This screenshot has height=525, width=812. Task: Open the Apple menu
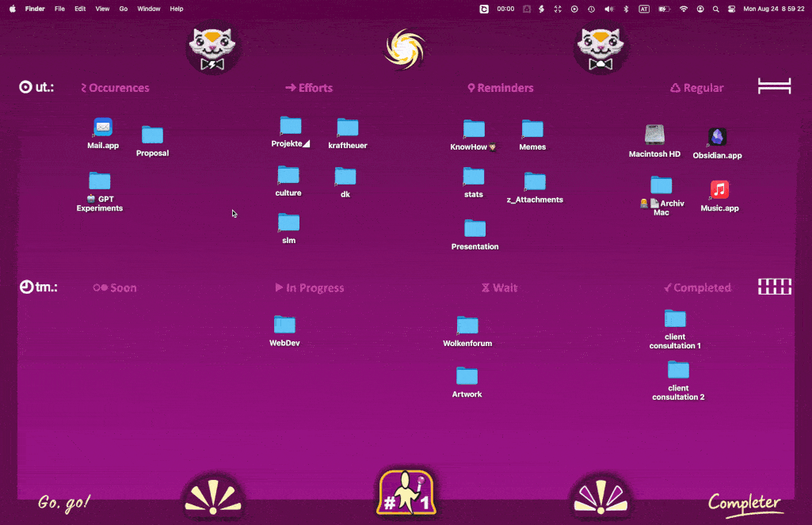[13, 9]
